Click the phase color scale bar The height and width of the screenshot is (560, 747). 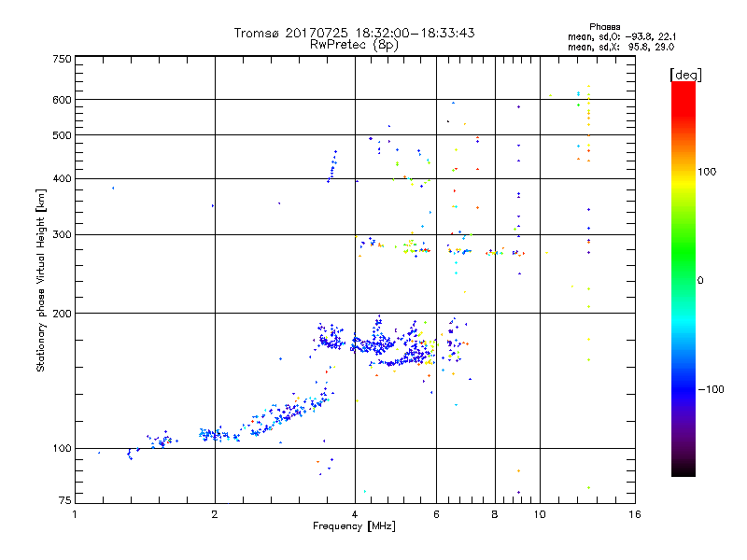684,278
